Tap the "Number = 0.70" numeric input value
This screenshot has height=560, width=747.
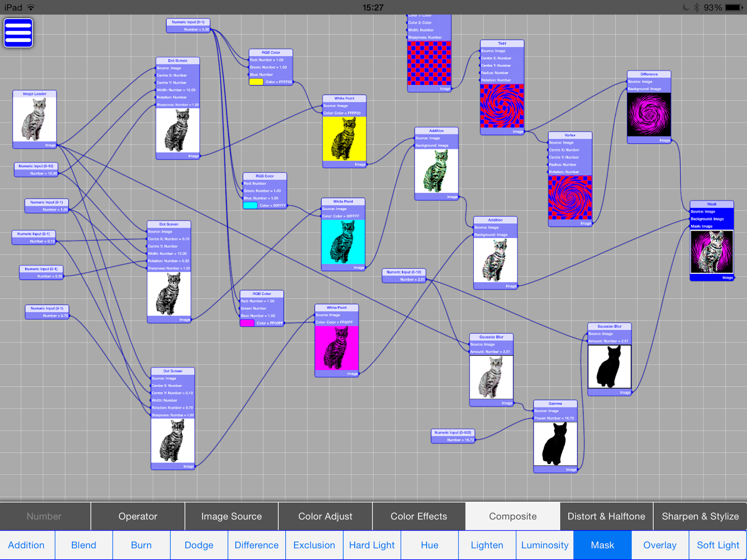coord(56,316)
